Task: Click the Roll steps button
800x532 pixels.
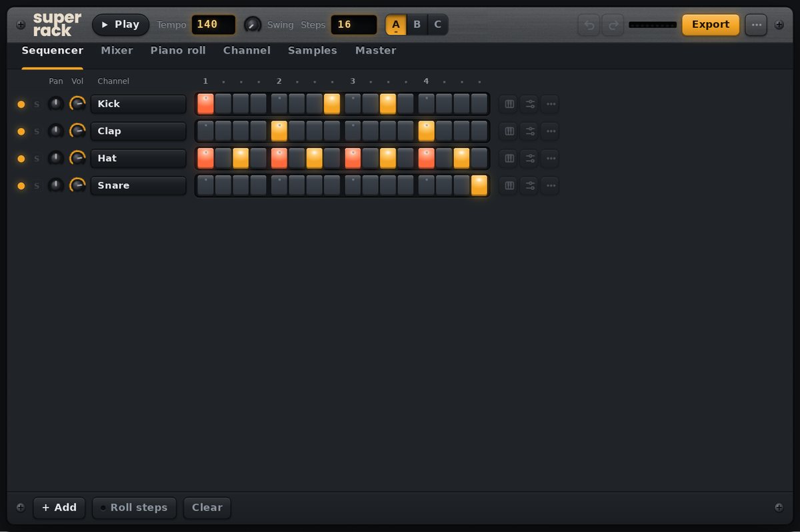Action: point(134,507)
